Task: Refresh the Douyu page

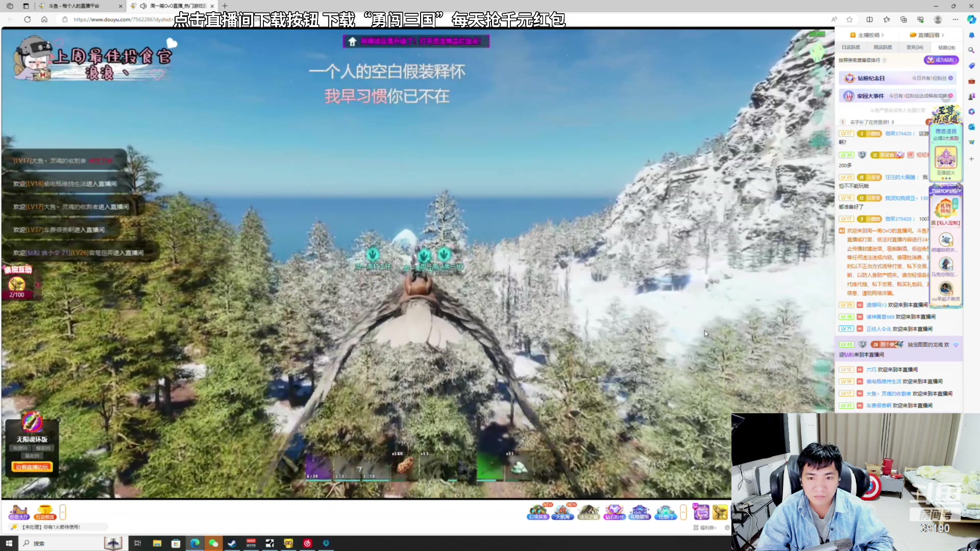Action: [x=28, y=19]
